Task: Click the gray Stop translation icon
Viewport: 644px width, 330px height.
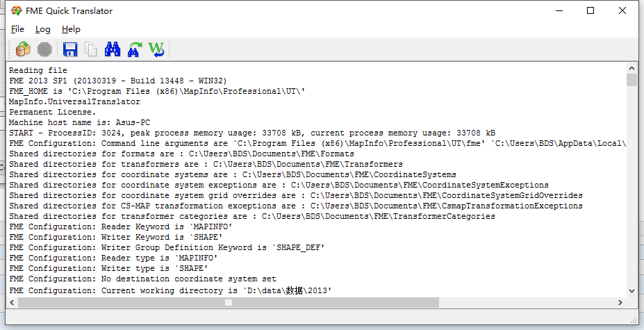Action: pyautogui.click(x=44, y=49)
